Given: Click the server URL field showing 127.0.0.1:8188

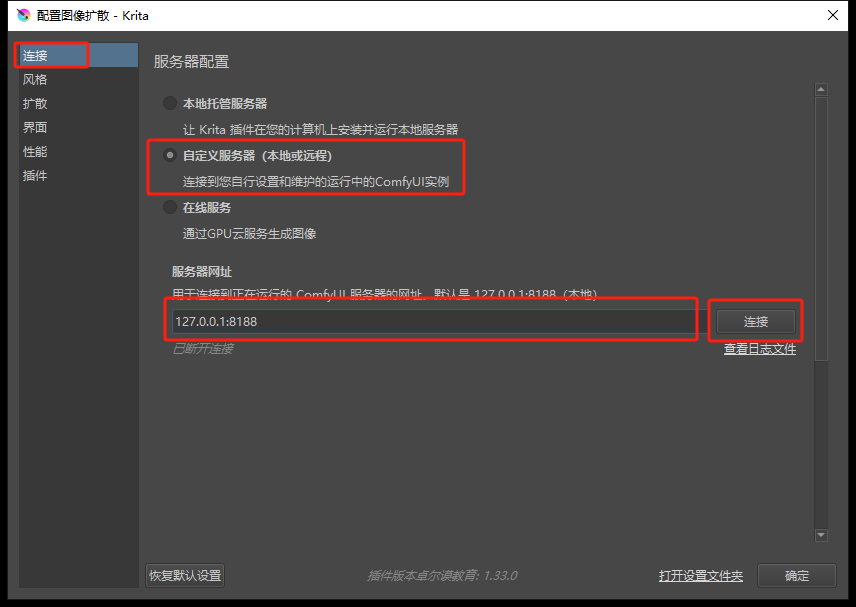Looking at the screenshot, I should [430, 322].
